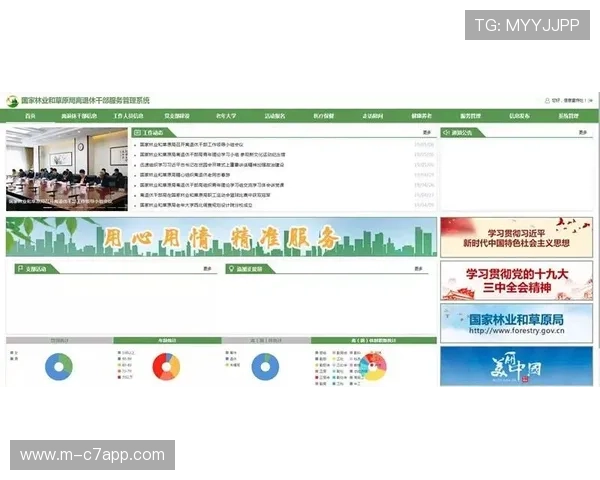Open the 离退休干部信息 menu
Viewport: 600px width, 480px height.
tap(79, 116)
